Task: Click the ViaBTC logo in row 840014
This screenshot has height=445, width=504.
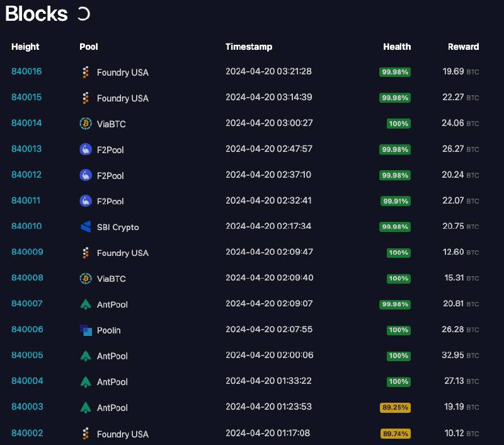Action: pyautogui.click(x=86, y=124)
